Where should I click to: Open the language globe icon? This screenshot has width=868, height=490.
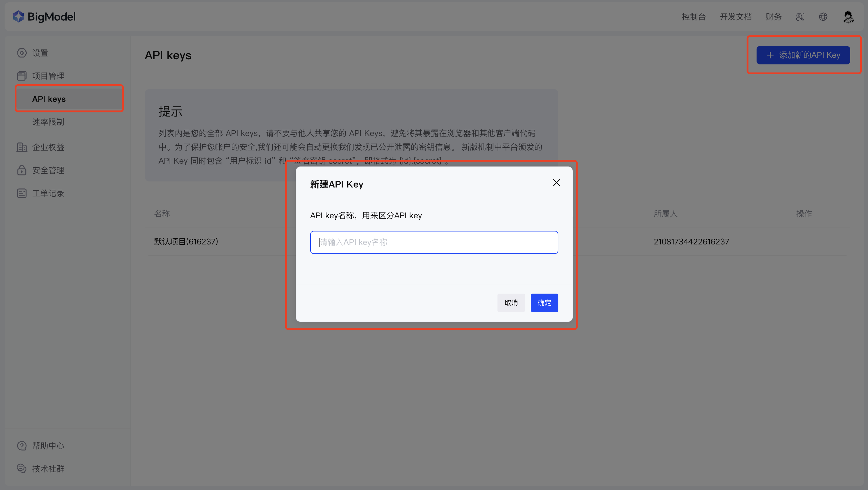click(x=823, y=16)
